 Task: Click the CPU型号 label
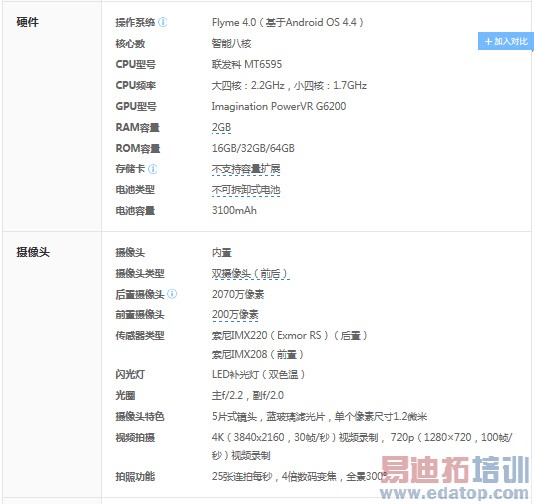pyautogui.click(x=136, y=64)
